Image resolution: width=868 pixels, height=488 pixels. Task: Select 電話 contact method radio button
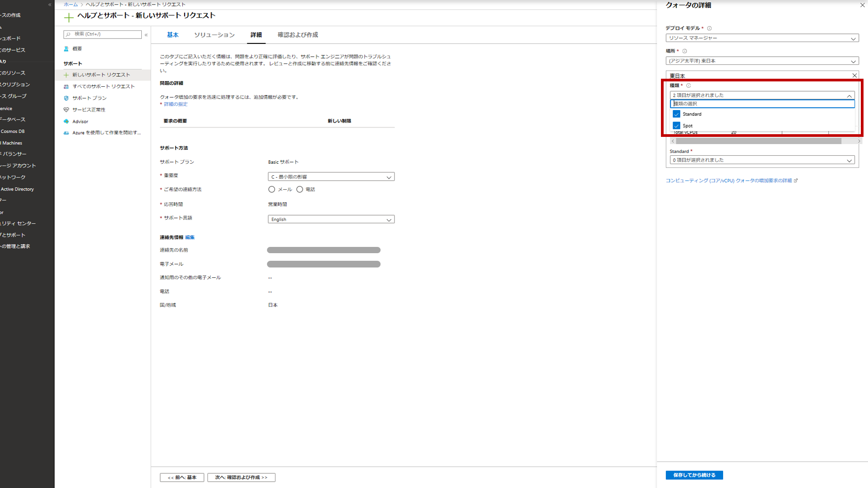tap(300, 190)
